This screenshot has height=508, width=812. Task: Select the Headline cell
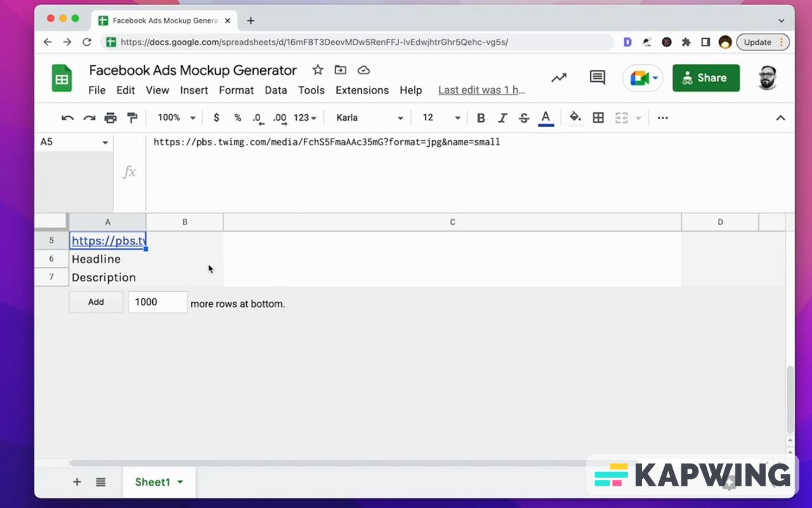[108, 259]
